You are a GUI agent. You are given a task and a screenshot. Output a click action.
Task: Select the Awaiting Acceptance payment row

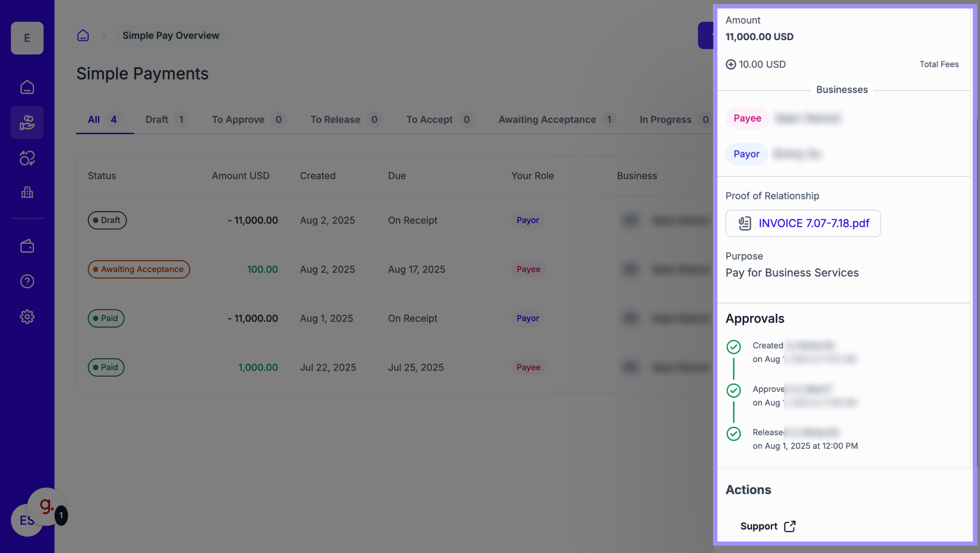point(138,269)
